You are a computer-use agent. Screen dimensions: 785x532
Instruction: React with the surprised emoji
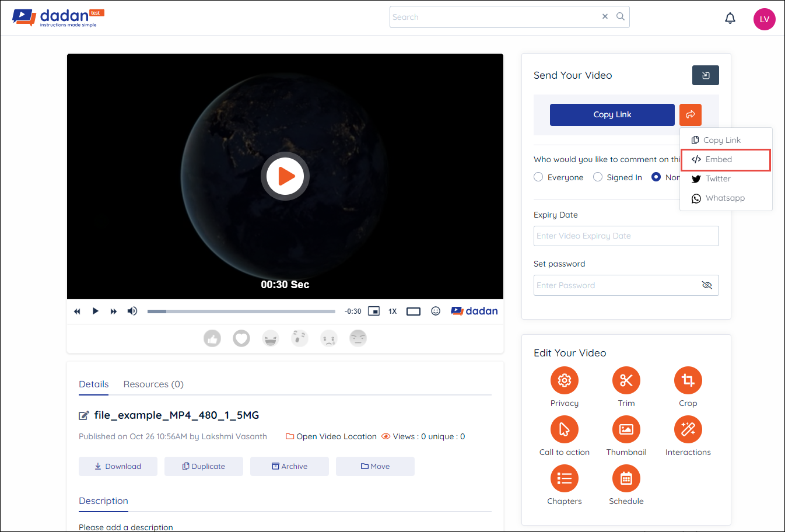tap(300, 338)
